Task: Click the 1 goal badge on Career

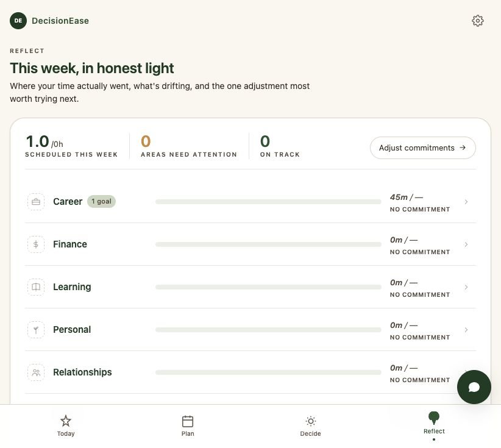Action: tap(101, 201)
